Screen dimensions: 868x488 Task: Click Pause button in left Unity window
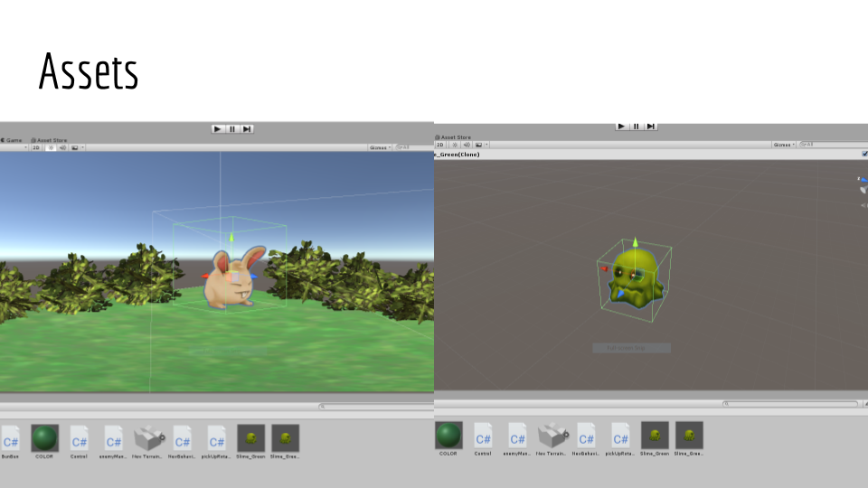pos(232,129)
